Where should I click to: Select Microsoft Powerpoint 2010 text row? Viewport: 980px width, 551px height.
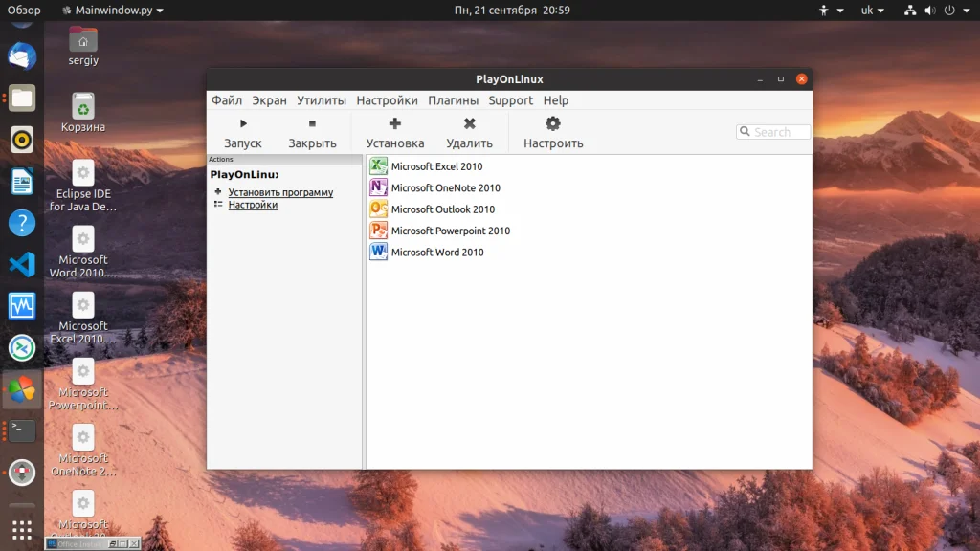tap(451, 231)
